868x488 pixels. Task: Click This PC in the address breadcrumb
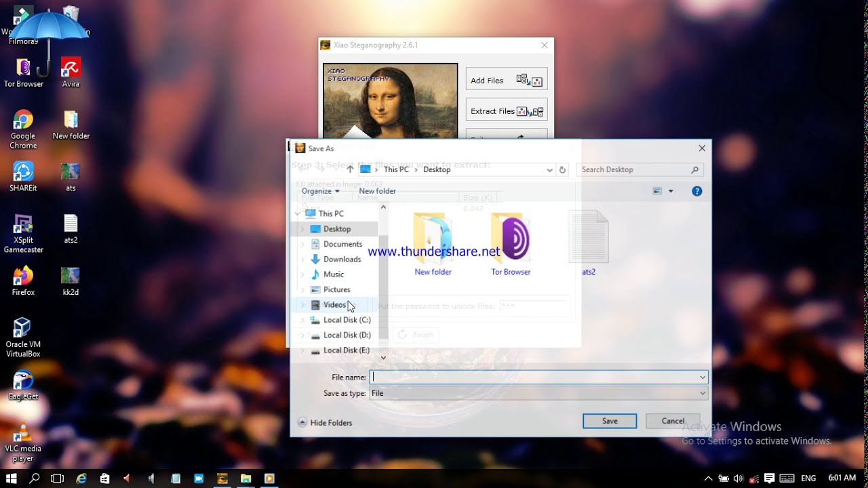(396, 169)
